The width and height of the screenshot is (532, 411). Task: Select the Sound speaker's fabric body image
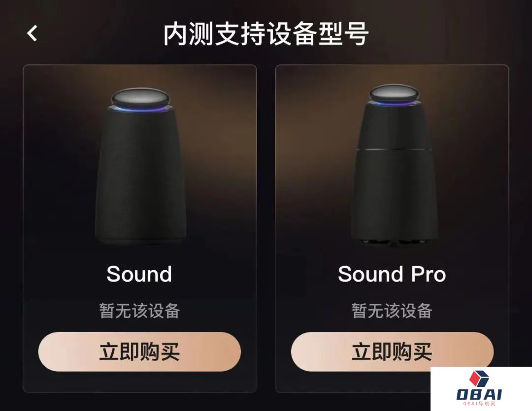[x=141, y=176]
